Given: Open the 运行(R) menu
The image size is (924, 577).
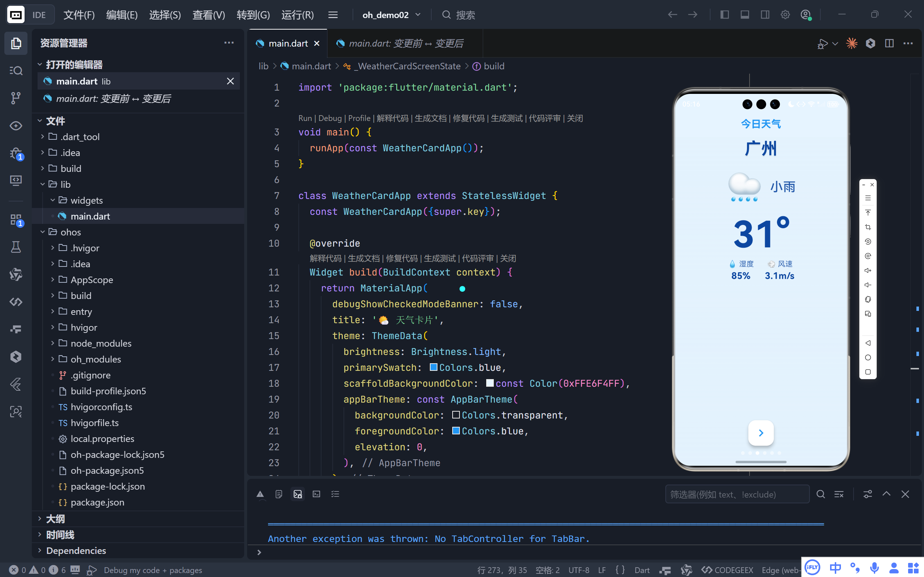Looking at the screenshot, I should coord(297,15).
